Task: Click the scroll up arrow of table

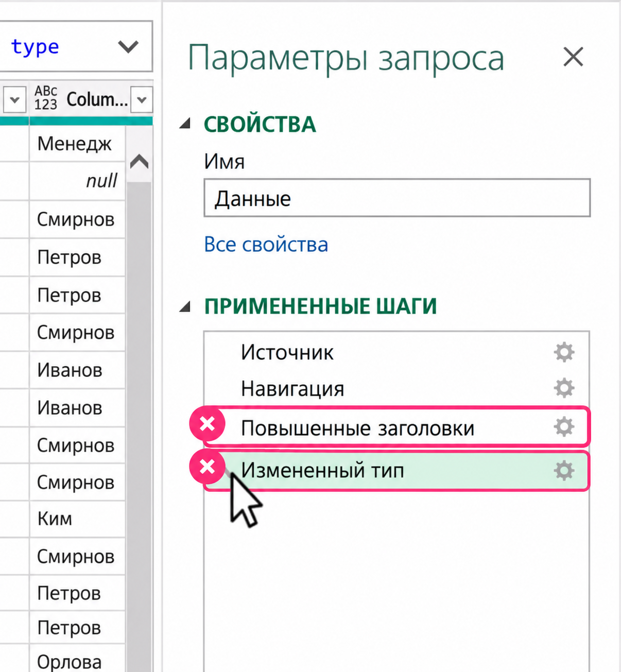Action: (139, 162)
